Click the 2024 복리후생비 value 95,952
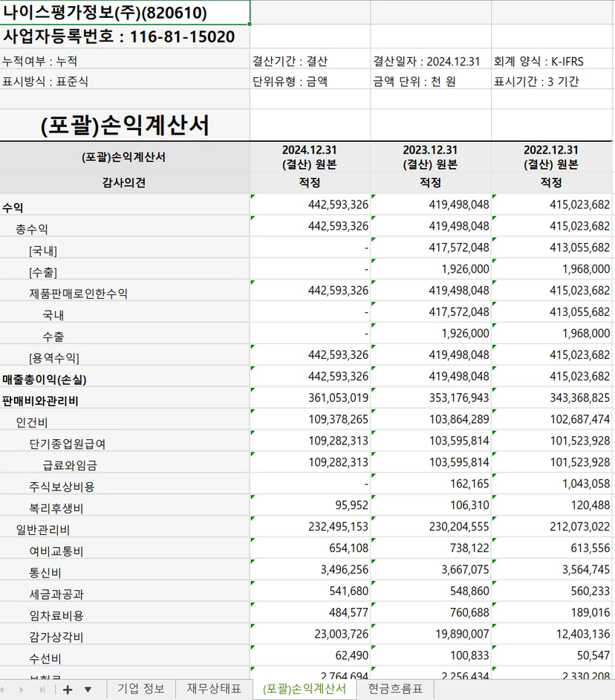 pyautogui.click(x=310, y=505)
